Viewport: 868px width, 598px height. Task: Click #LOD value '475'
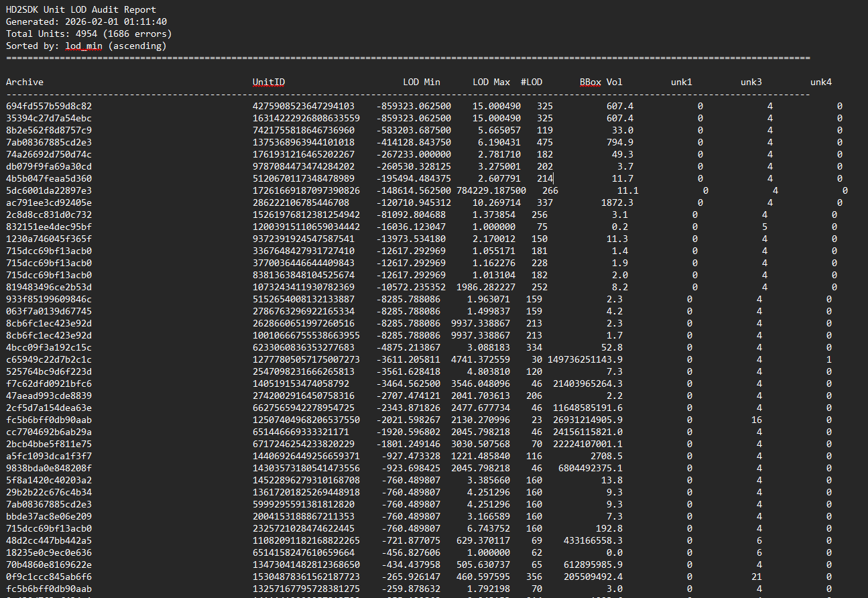pos(545,143)
